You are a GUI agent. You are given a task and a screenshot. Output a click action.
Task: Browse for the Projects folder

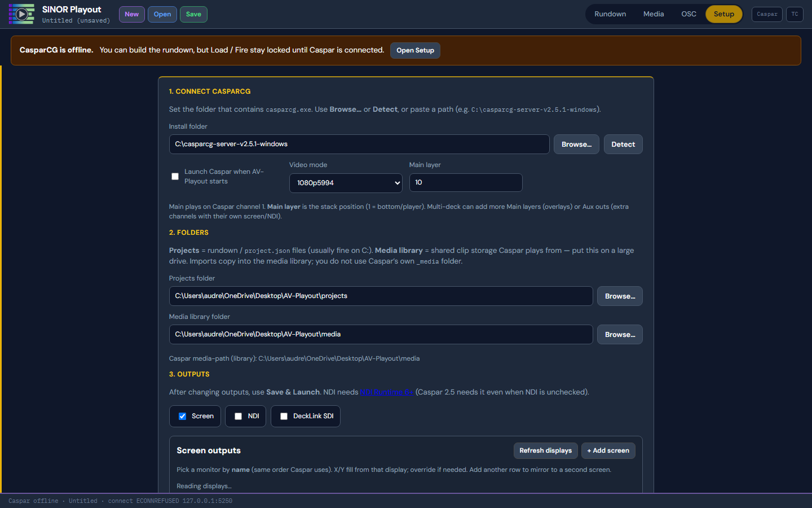[620, 296]
